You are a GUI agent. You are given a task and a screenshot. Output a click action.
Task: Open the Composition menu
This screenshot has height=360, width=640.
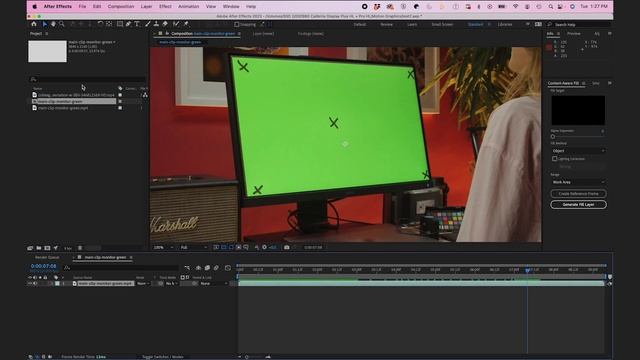(x=120, y=7)
